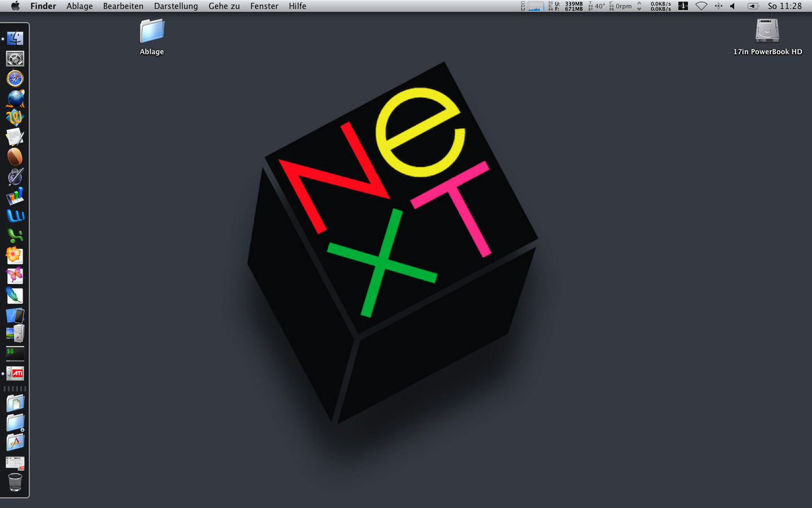Open the Darstellung menu
This screenshot has height=508, width=812.
pos(176,6)
